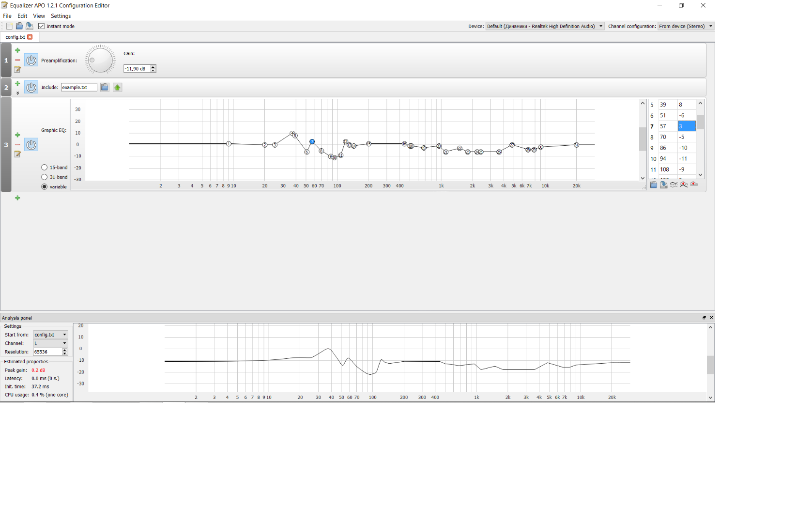
Task: Toggle power for Graphic EQ filter
Action: 31,144
